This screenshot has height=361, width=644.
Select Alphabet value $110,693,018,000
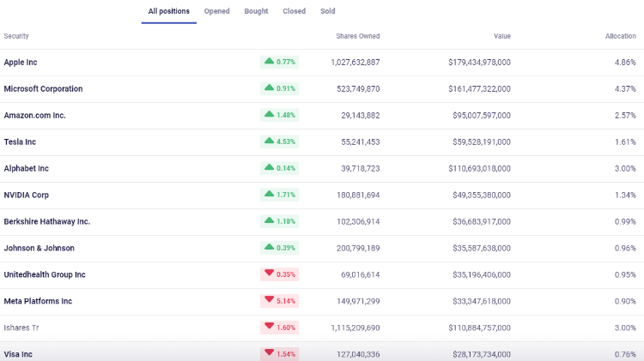click(x=479, y=169)
